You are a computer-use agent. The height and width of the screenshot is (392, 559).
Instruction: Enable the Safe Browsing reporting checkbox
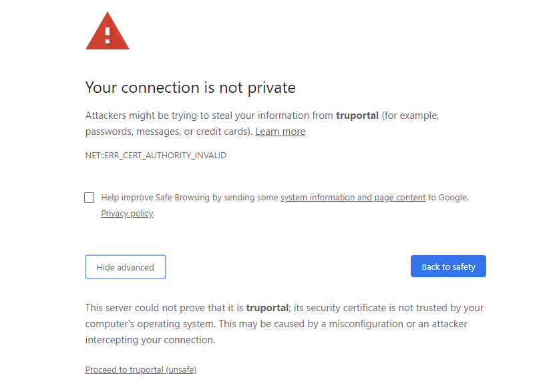(89, 198)
